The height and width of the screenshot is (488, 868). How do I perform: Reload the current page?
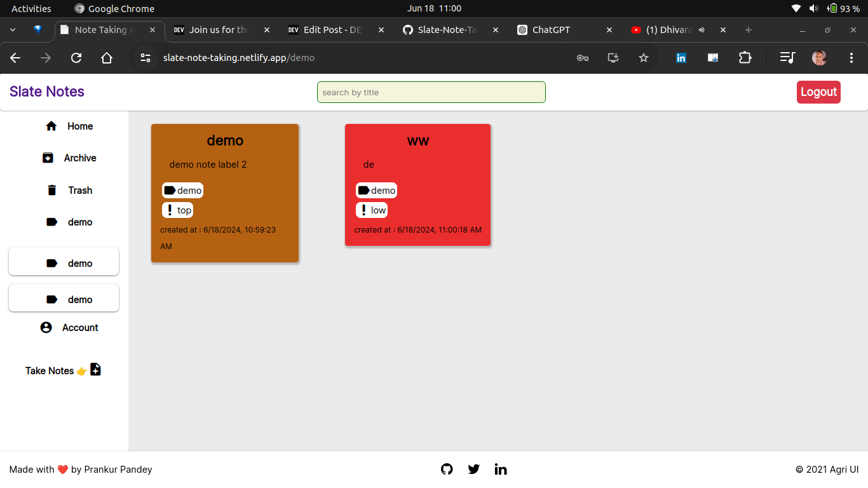(76, 58)
